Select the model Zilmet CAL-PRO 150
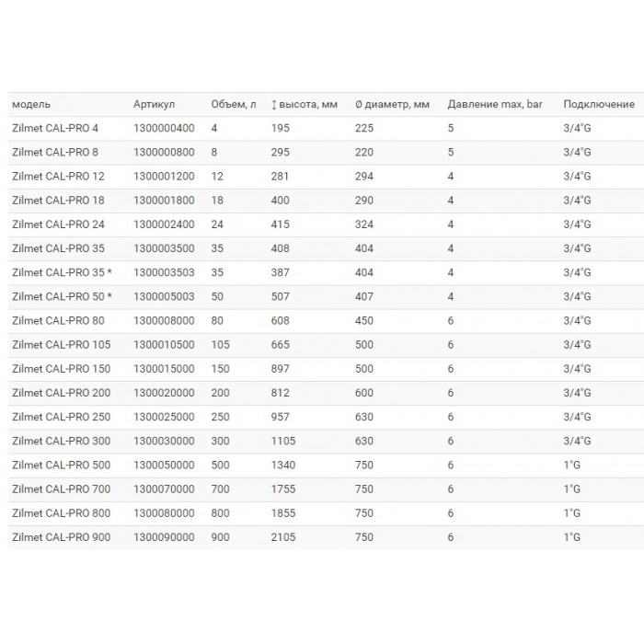 pos(62,369)
